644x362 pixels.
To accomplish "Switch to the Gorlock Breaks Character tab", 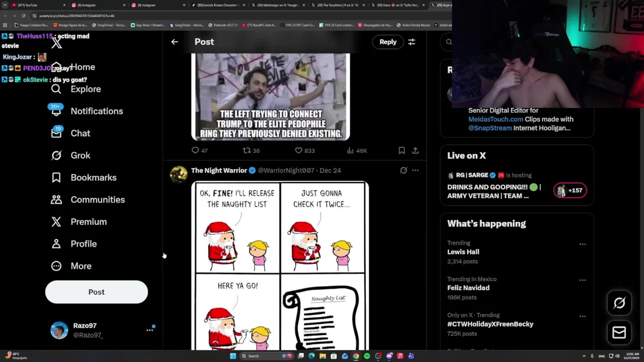I will point(218,5).
